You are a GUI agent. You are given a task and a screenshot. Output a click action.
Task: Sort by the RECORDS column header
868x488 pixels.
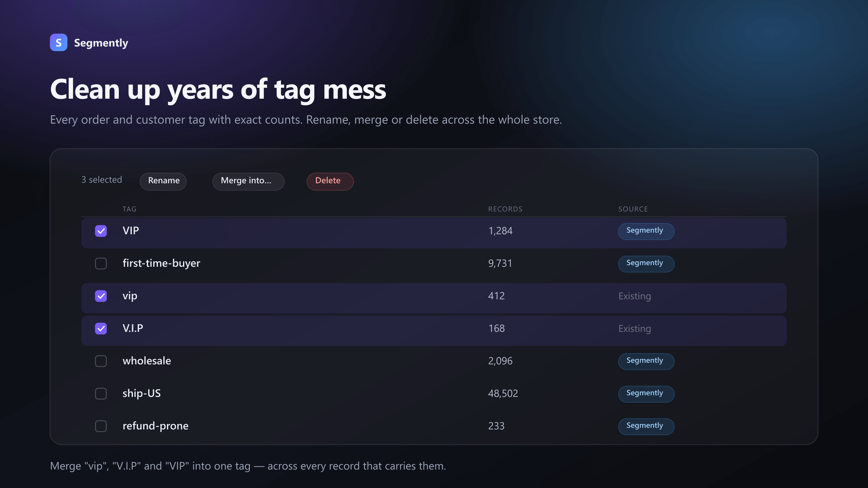point(505,209)
